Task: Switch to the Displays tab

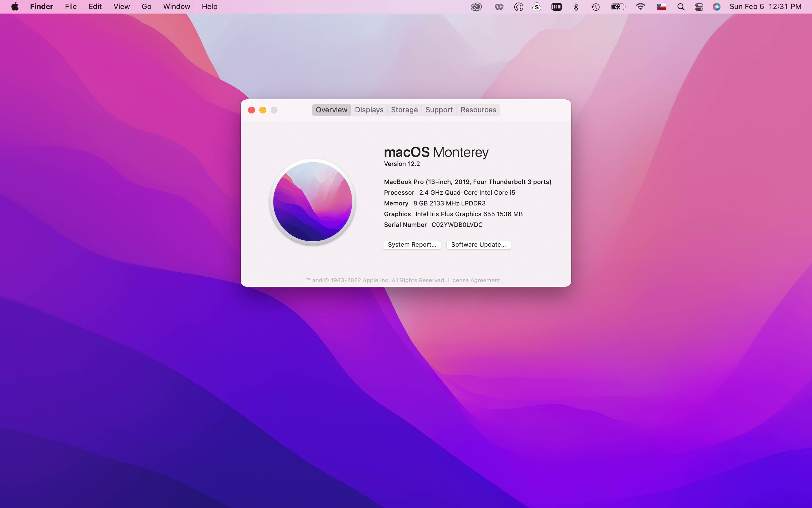Action: [x=369, y=110]
